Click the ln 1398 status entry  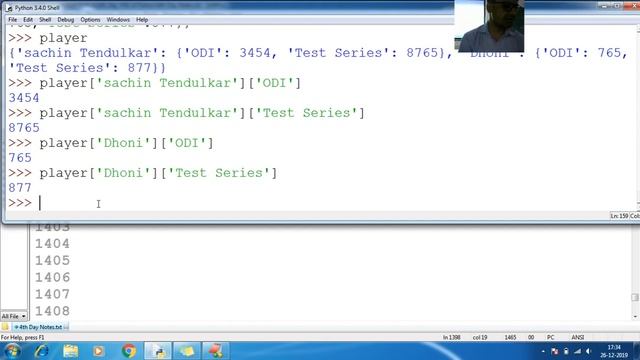pos(451,338)
